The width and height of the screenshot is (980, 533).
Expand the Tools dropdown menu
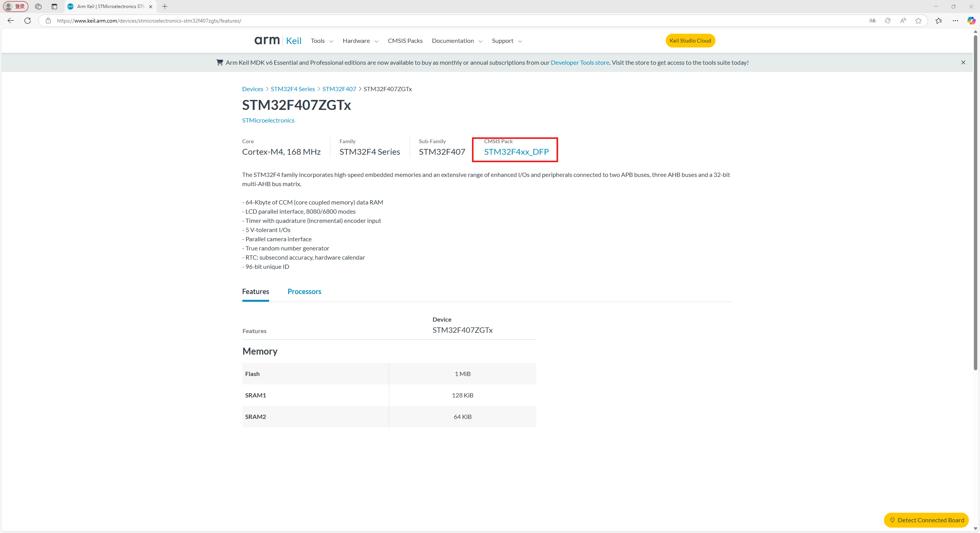pyautogui.click(x=322, y=41)
